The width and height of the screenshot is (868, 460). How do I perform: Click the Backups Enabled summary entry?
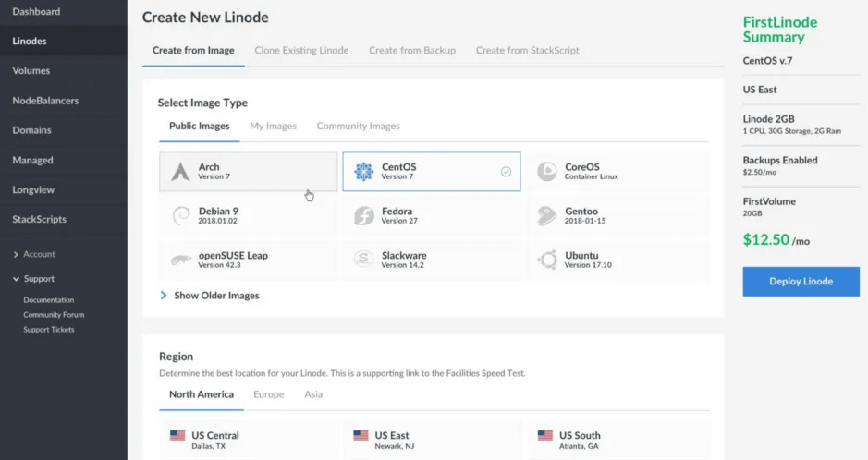[780, 165]
